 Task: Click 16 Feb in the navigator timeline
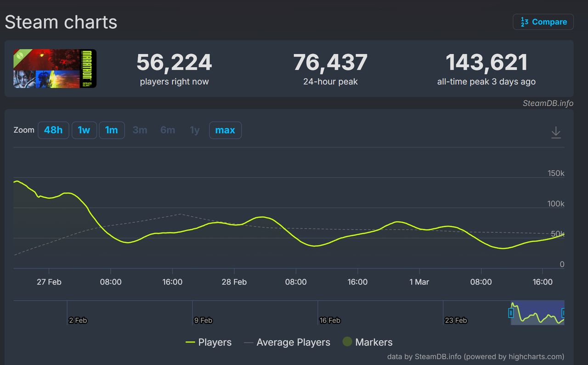click(330, 320)
